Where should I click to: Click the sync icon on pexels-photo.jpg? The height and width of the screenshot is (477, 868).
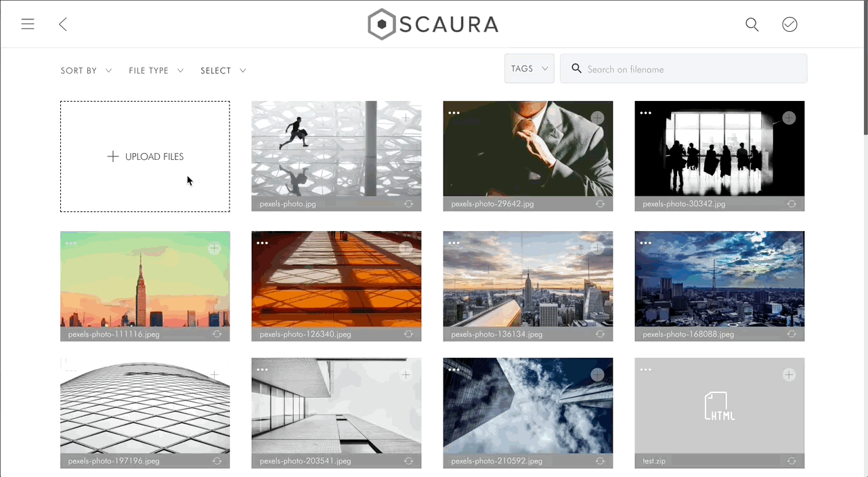(409, 203)
